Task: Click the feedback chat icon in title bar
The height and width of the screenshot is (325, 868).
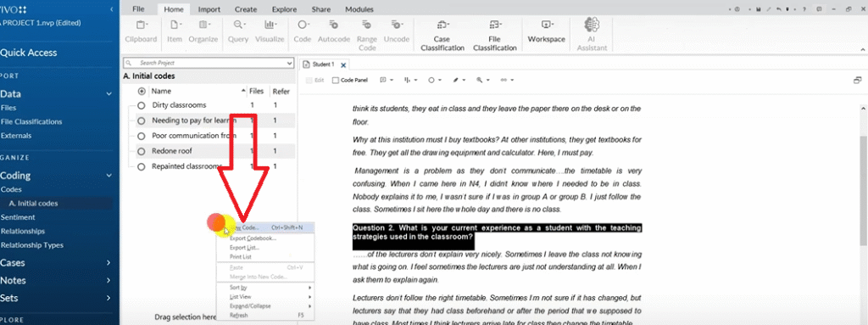Action: pos(820,8)
